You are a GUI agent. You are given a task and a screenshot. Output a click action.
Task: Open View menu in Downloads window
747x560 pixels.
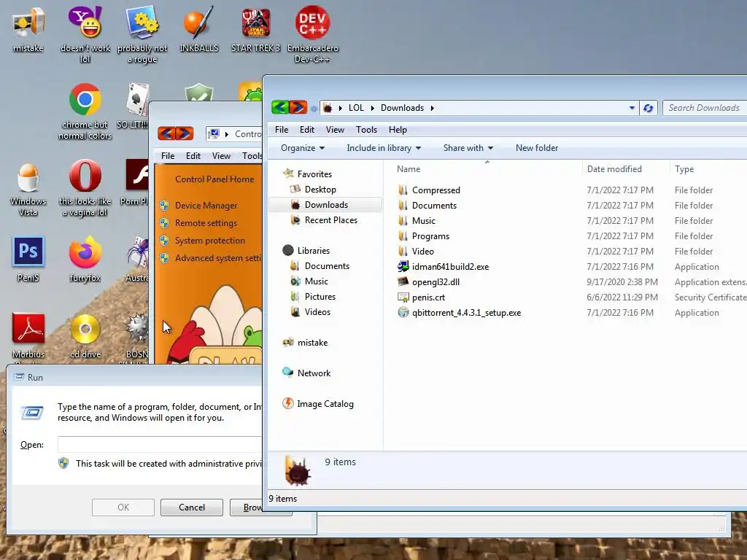335,130
